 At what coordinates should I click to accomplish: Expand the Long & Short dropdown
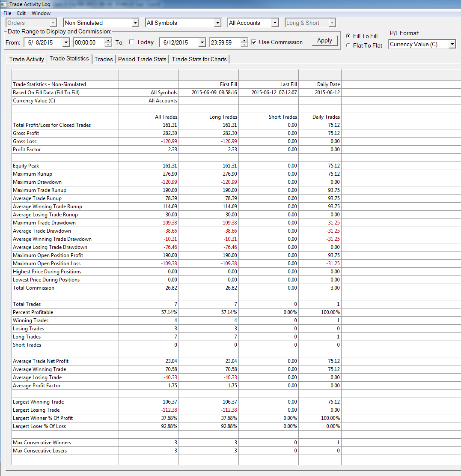pos(332,23)
